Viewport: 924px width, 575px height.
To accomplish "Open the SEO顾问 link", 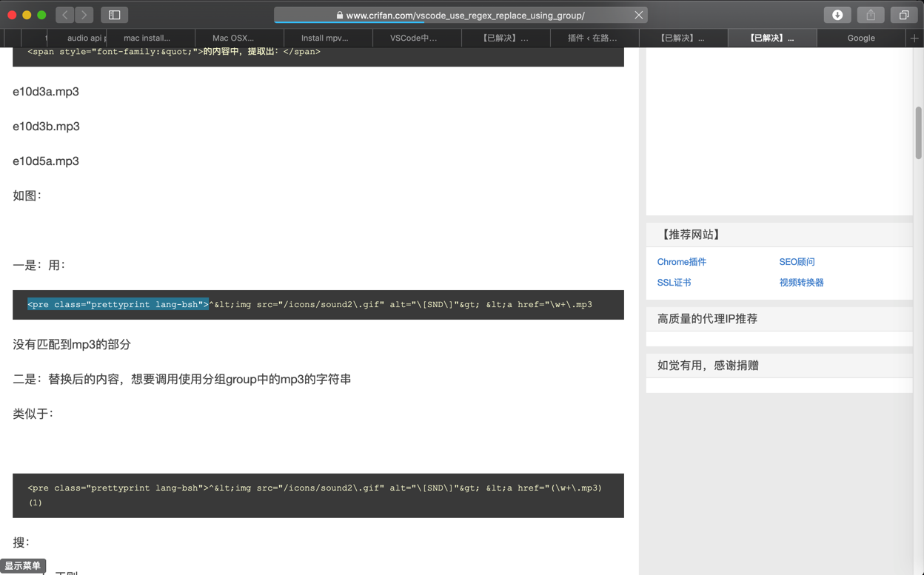I will pos(797,262).
